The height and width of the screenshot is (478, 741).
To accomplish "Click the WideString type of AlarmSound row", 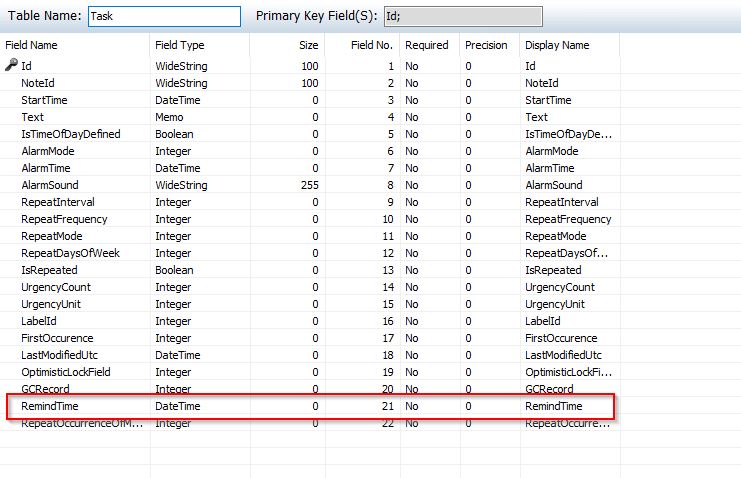I will coord(181,185).
